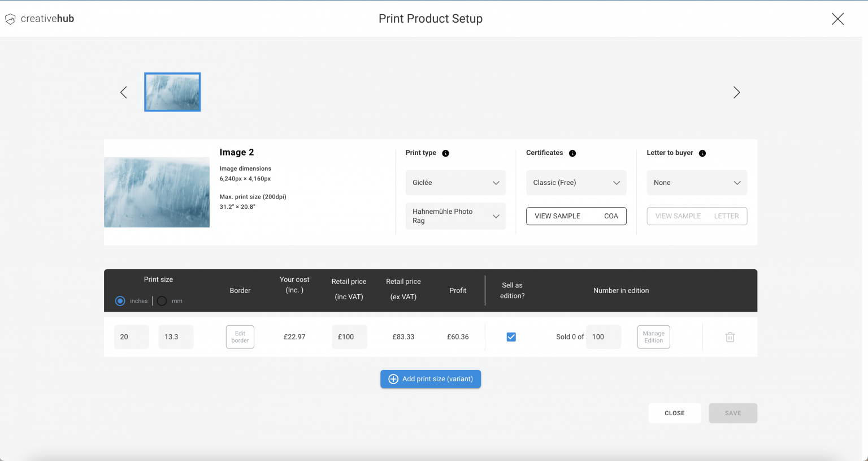Open the Letter to buyer None dropdown
Screen dimensions: 868x461
tap(697, 183)
